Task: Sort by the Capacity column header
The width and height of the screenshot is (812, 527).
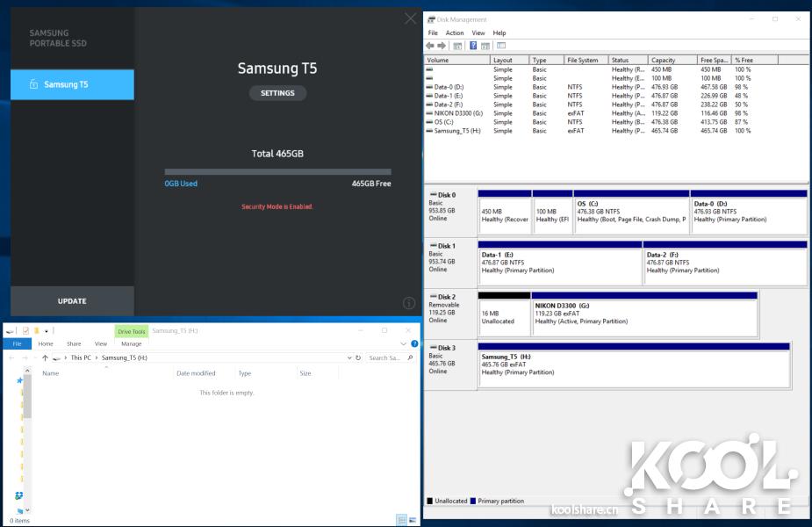Action: (x=672, y=60)
